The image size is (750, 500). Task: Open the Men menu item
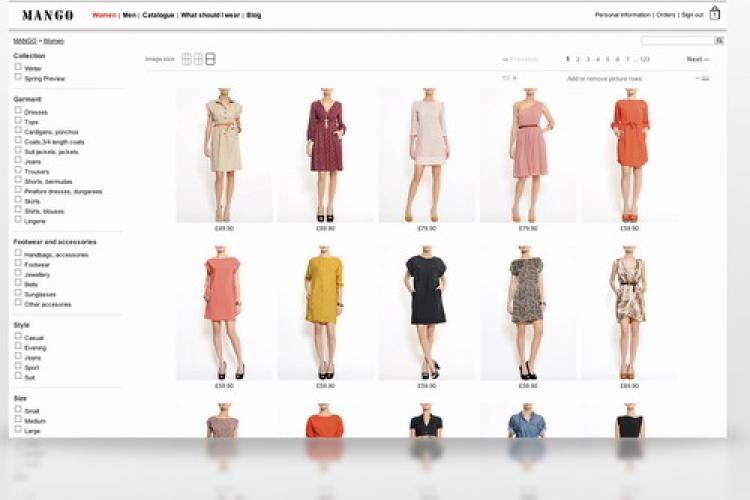129,15
